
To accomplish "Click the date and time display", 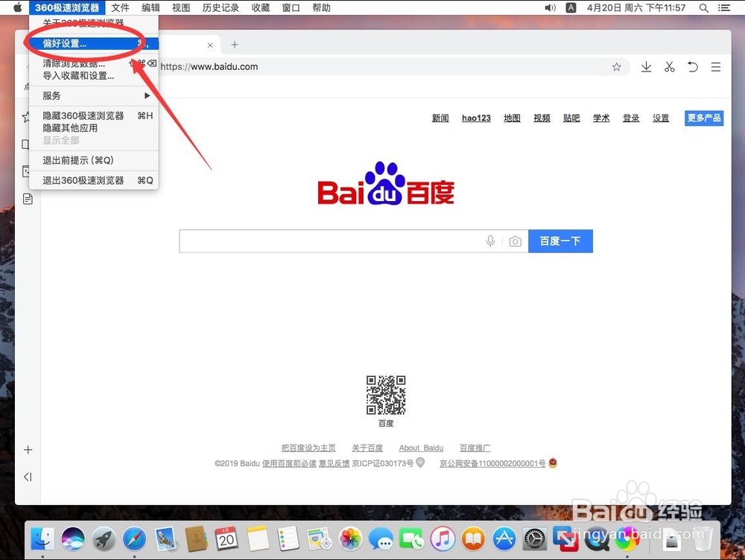I will 636,7.
